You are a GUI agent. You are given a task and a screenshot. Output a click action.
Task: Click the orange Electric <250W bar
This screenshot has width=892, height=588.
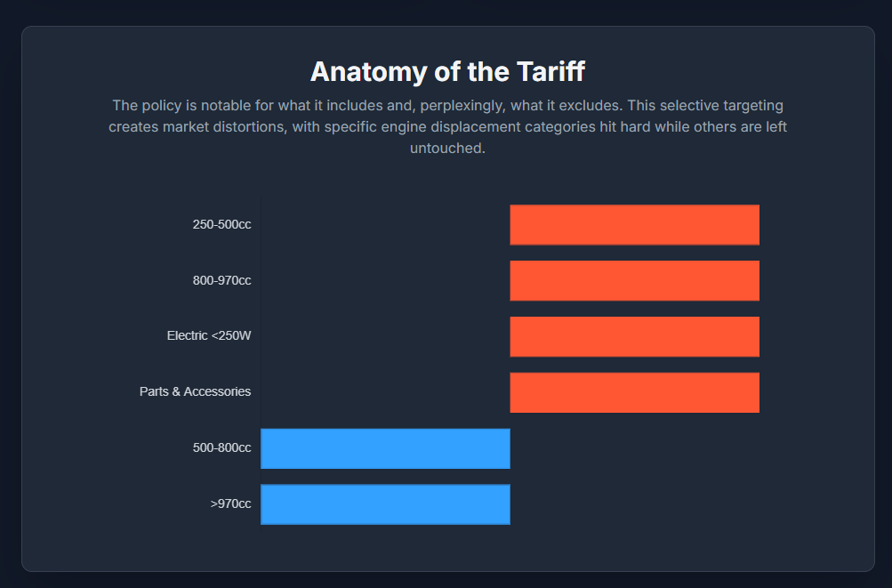[634, 336]
